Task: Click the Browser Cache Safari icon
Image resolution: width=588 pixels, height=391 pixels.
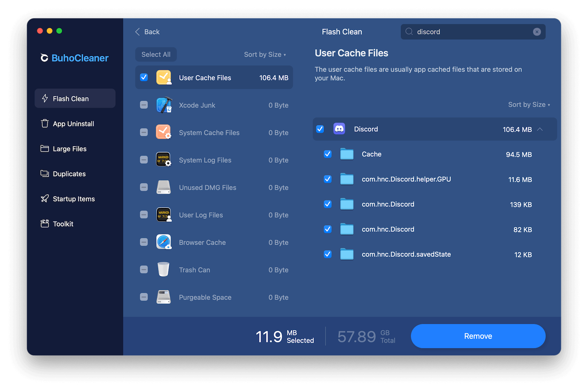Action: coord(164,242)
